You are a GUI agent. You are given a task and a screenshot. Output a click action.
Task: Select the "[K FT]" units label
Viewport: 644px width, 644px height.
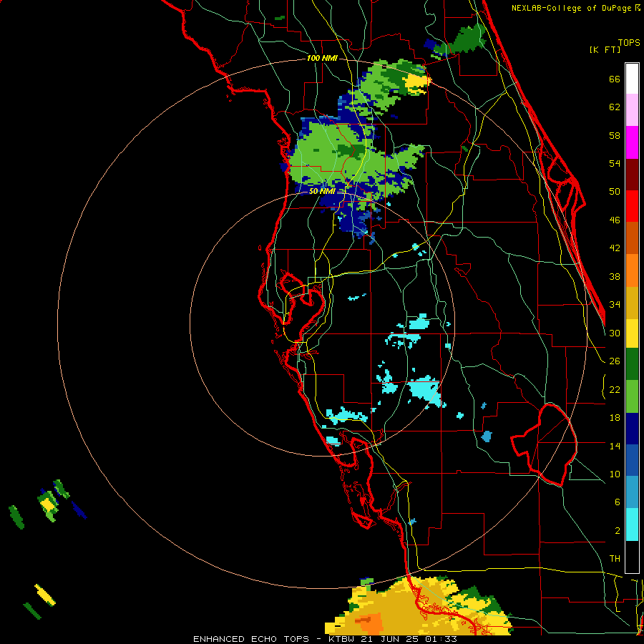tap(605, 49)
